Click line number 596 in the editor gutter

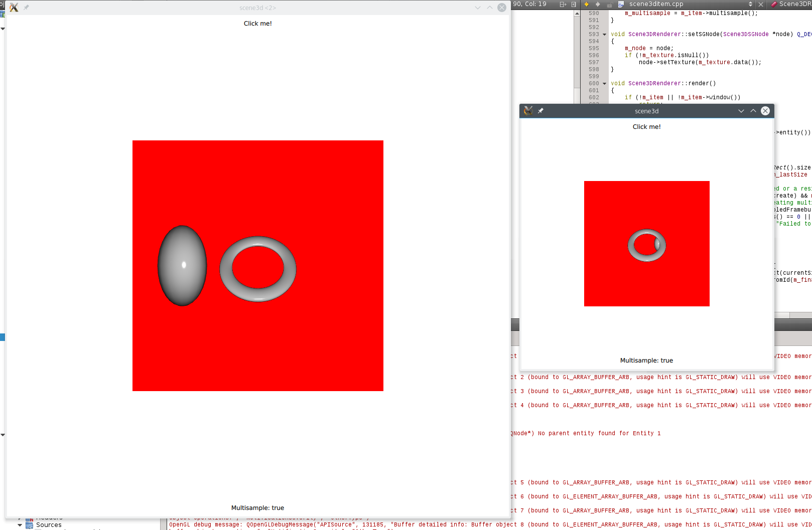click(594, 56)
